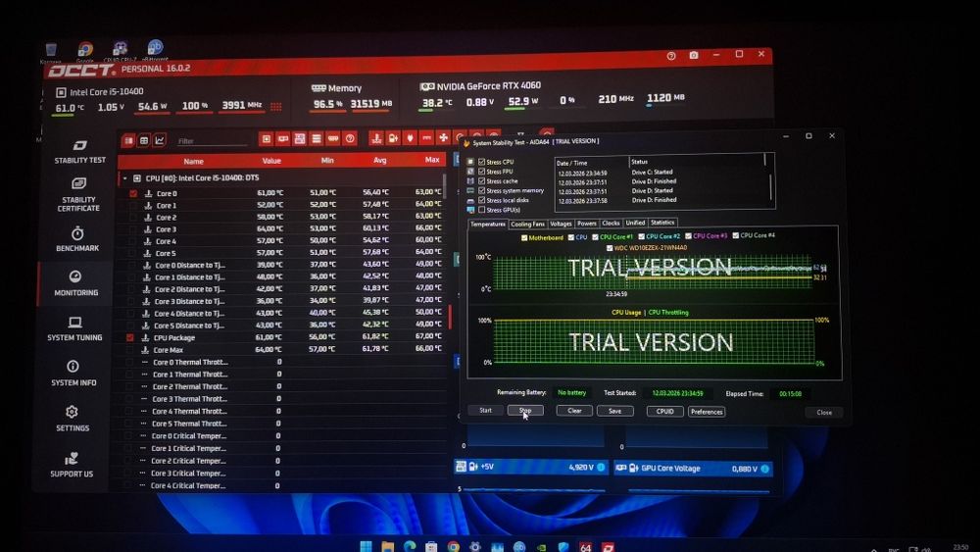The width and height of the screenshot is (980, 552).
Task: Toggle Stress CPU checkbox in AIDA64
Action: (x=482, y=162)
